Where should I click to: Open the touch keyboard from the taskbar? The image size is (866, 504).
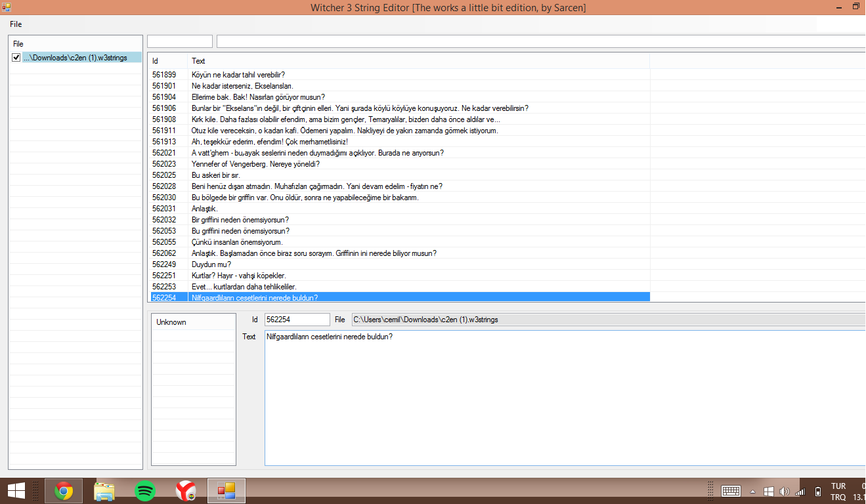[731, 491]
